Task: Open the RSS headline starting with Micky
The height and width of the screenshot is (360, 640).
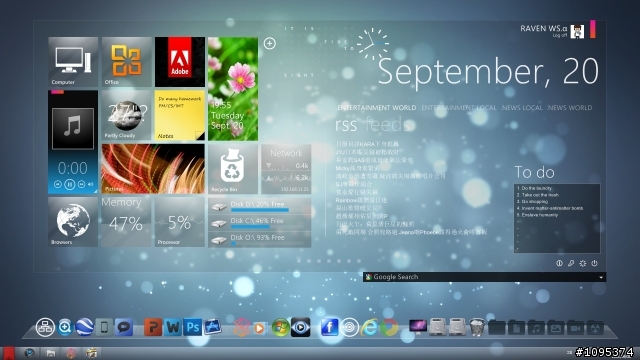Action: pyautogui.click(x=358, y=168)
